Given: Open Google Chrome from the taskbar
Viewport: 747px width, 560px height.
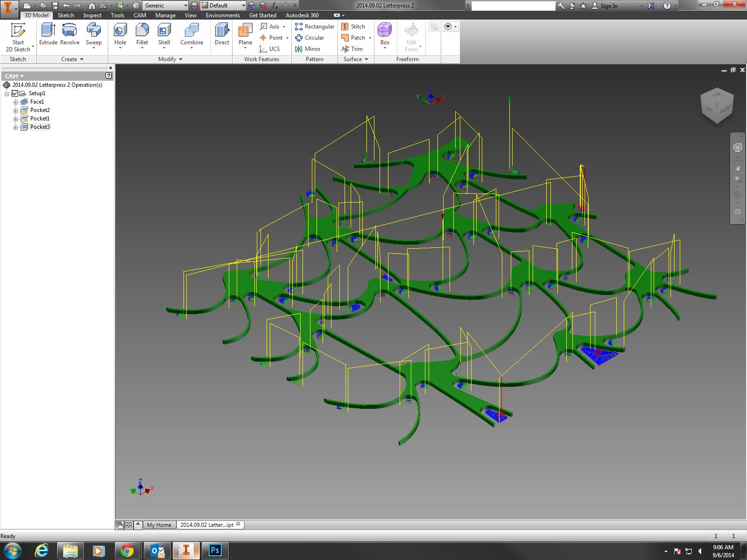Looking at the screenshot, I should pos(127,550).
